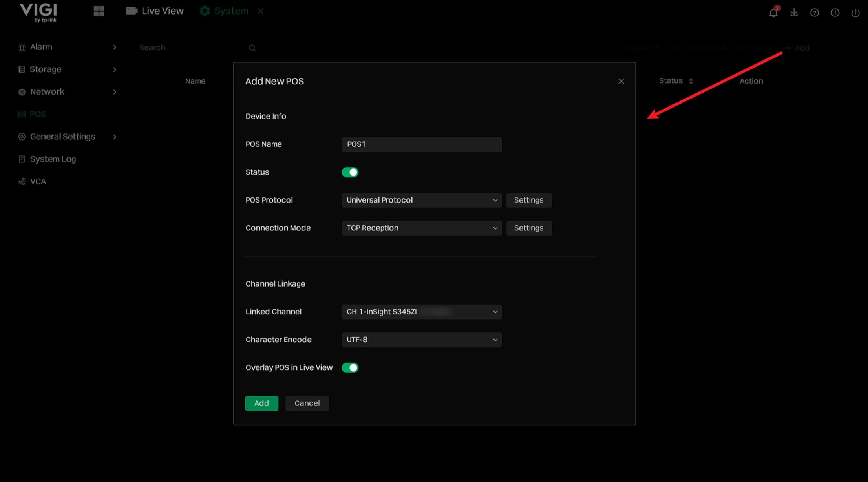Open the info exclamation icon
The height and width of the screenshot is (482, 868).
835,13
